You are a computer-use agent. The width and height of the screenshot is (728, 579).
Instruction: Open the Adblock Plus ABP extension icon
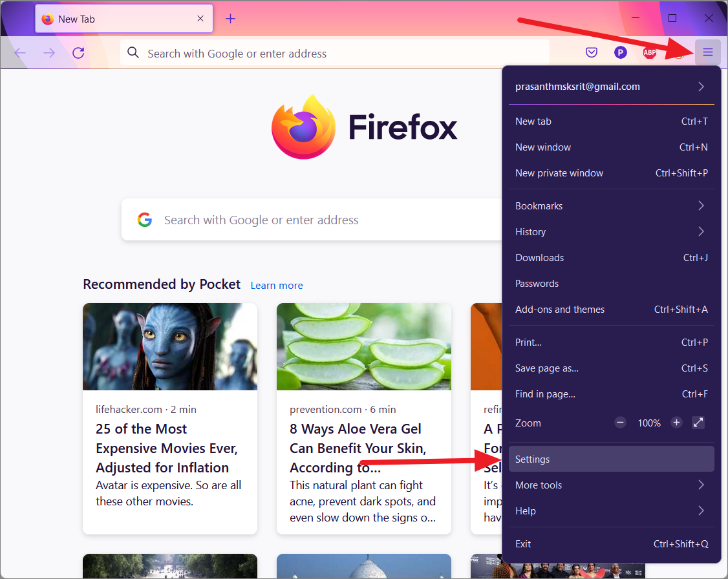650,52
